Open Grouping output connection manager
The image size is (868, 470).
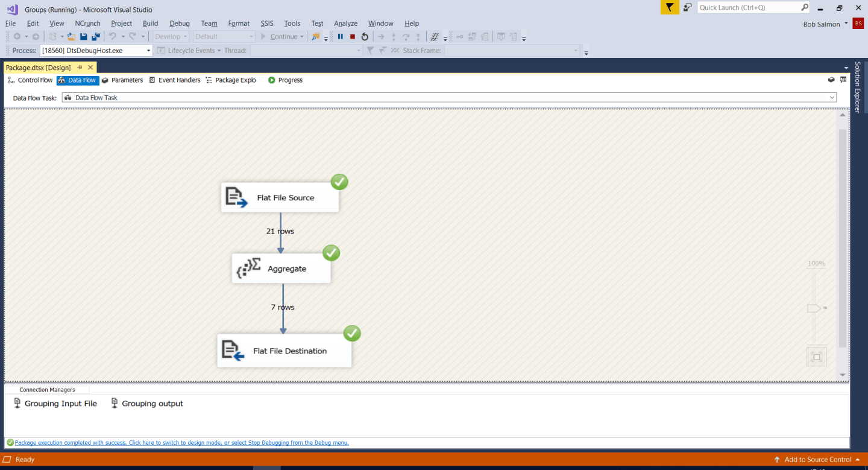147,404
